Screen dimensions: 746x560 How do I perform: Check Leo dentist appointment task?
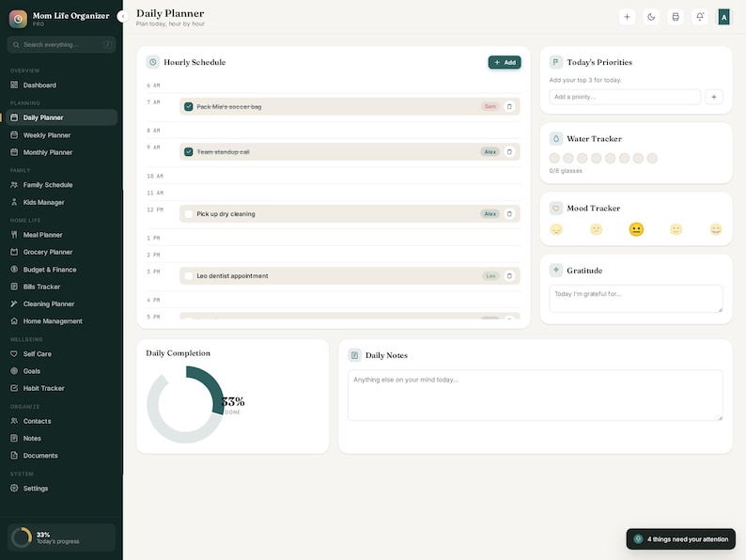189,276
